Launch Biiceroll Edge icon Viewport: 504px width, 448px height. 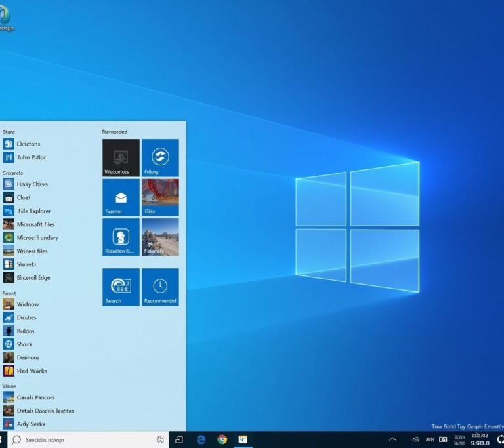pos(9,277)
